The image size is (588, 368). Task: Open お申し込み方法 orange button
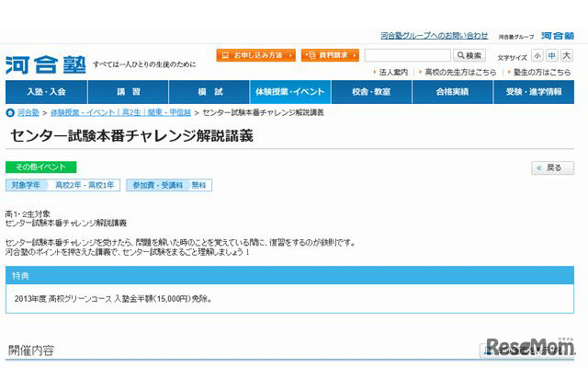tap(255, 55)
